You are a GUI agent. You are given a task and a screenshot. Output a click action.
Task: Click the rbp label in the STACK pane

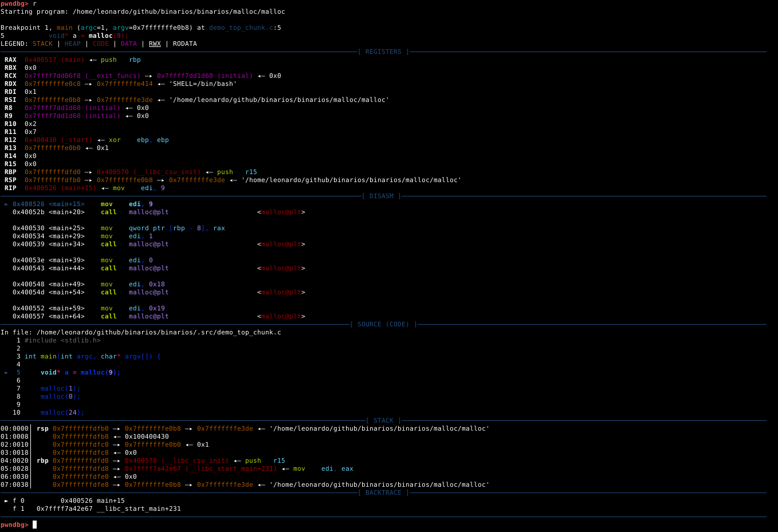coord(42,461)
